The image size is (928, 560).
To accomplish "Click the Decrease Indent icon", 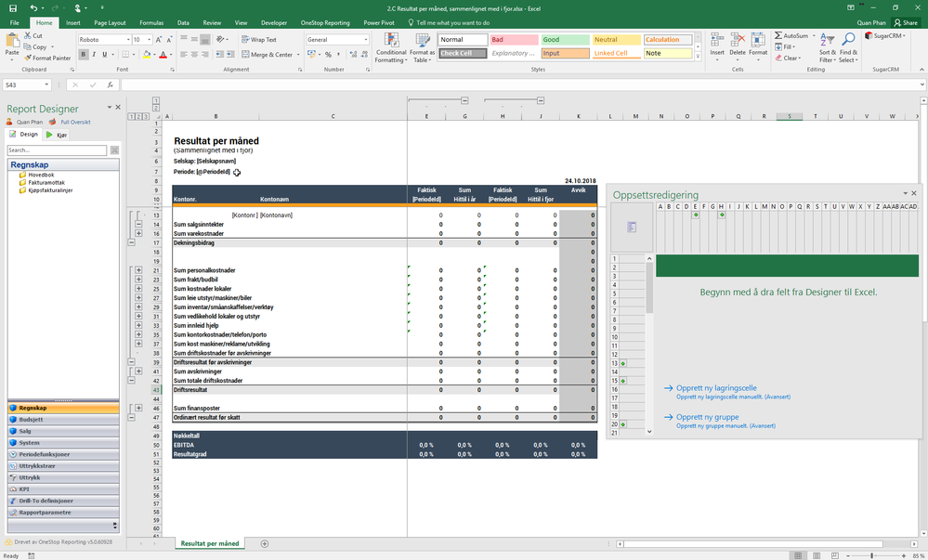I will point(219,55).
